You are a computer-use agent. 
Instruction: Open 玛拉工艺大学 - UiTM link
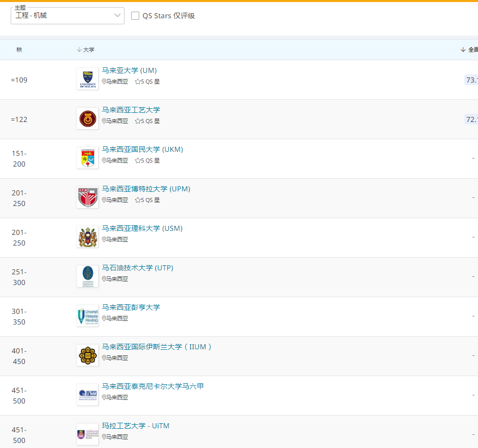click(x=135, y=426)
